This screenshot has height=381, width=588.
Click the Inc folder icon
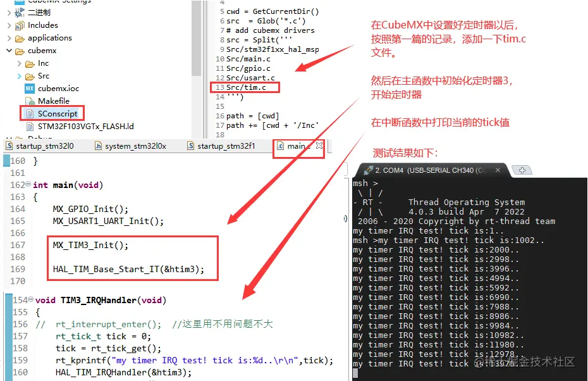tap(30, 64)
